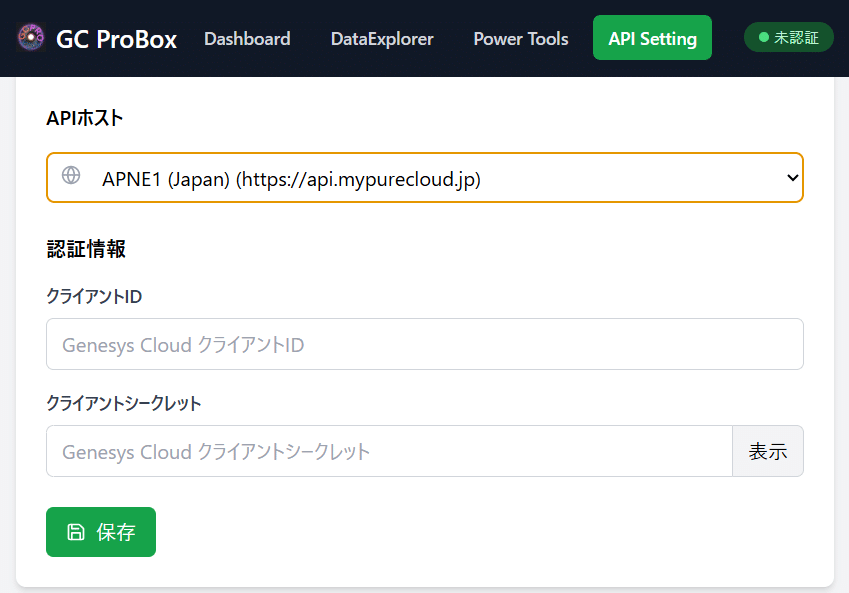The image size is (849, 593).
Task: Click the APIホスト section heading
Action: click(85, 118)
